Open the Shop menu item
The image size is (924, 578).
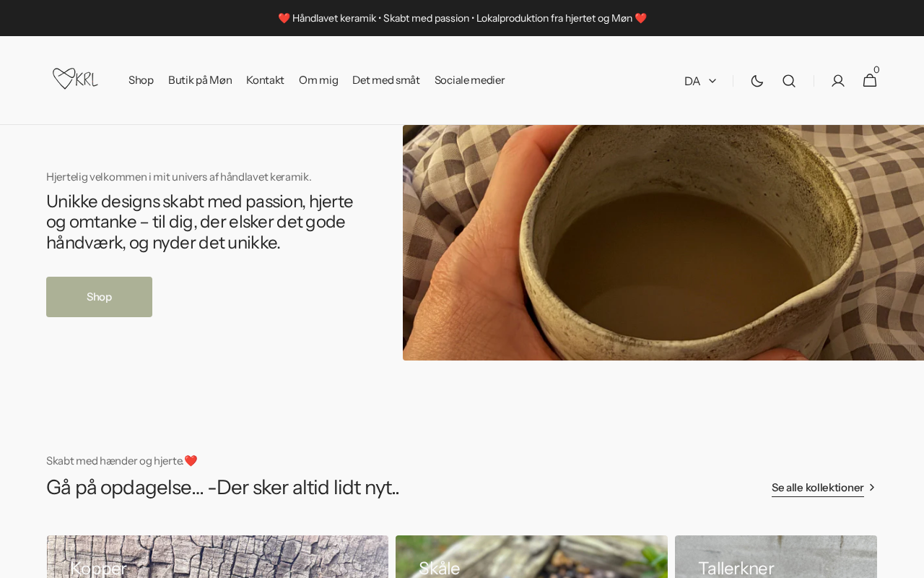pyautogui.click(x=141, y=80)
